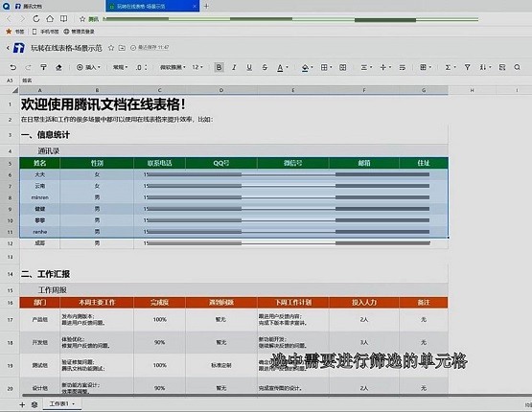Click the merge cells icon
This screenshot has height=412, width=532.
pyautogui.click(x=342, y=67)
